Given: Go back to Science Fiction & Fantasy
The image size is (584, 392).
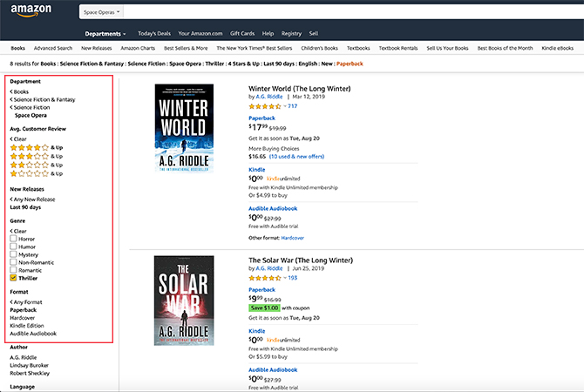Looking at the screenshot, I should [x=43, y=99].
